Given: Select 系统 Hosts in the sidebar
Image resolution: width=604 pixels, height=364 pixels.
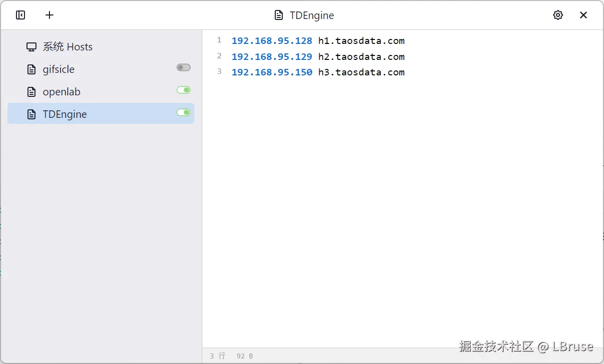Looking at the screenshot, I should click(x=101, y=47).
